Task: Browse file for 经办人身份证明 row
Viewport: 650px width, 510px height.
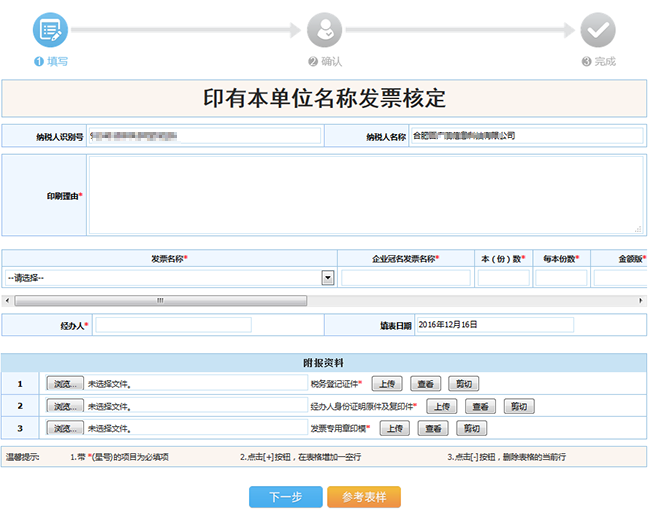Action: (64, 406)
